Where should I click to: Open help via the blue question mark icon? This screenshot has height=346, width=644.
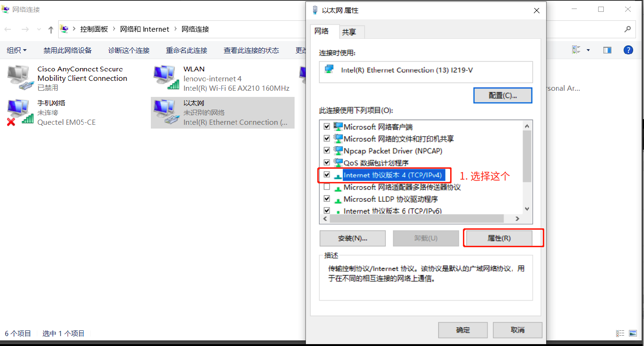[x=628, y=50]
